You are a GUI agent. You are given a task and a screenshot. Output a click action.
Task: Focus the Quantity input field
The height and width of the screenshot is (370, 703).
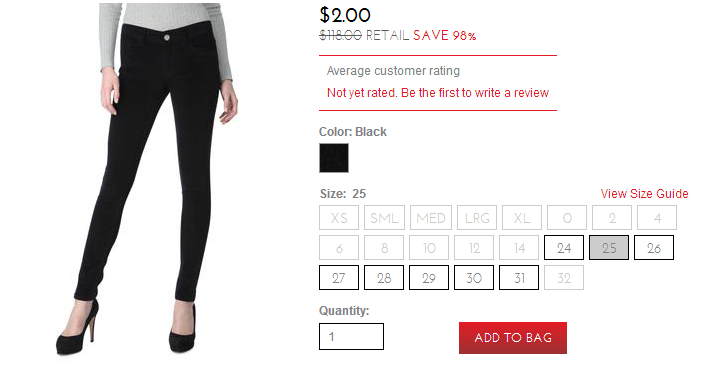pyautogui.click(x=352, y=336)
